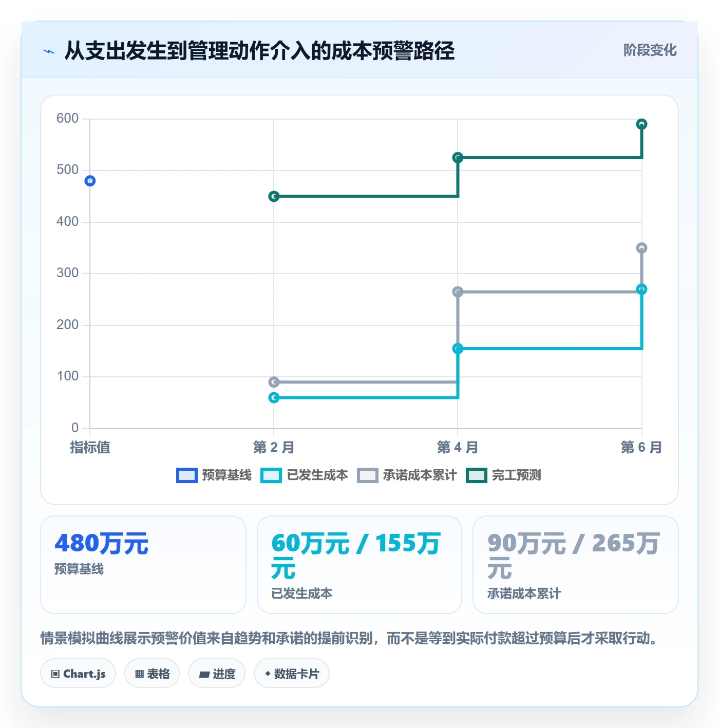Select the 进度 tag
This screenshot has width=719, height=728.
tap(217, 673)
